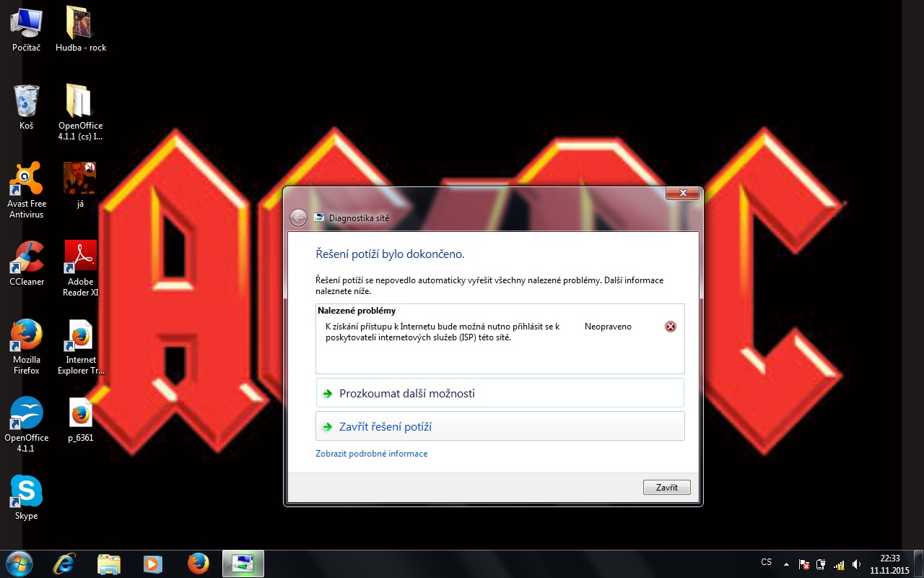
Task: Select the Mozilla Firefox desktop shortcut
Action: [x=27, y=346]
